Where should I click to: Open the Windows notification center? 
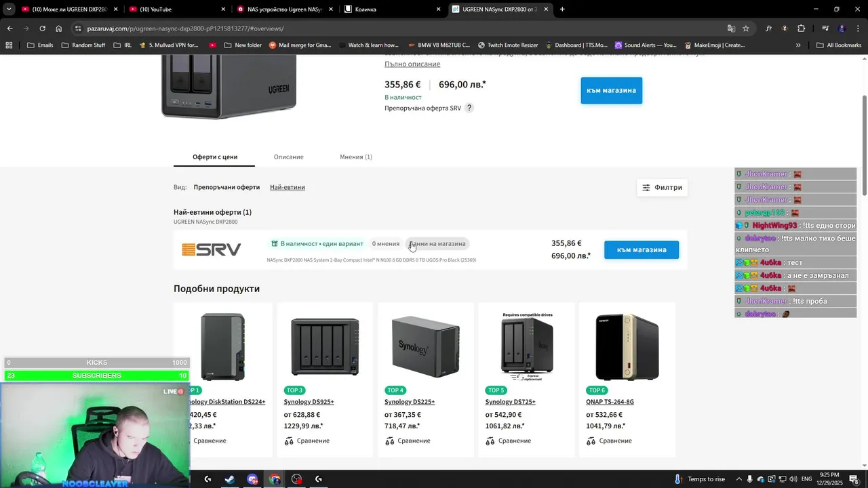click(854, 479)
